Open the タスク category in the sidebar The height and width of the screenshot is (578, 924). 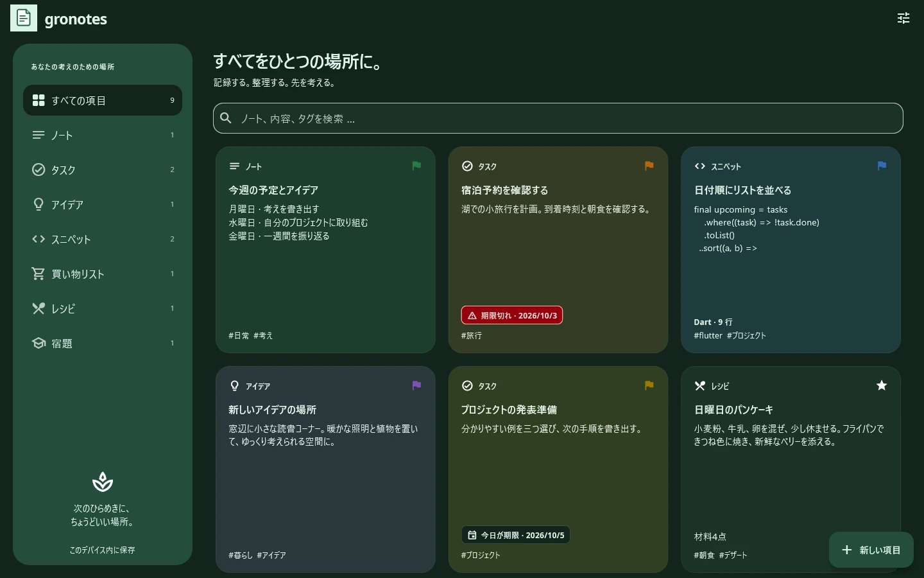[x=103, y=170]
